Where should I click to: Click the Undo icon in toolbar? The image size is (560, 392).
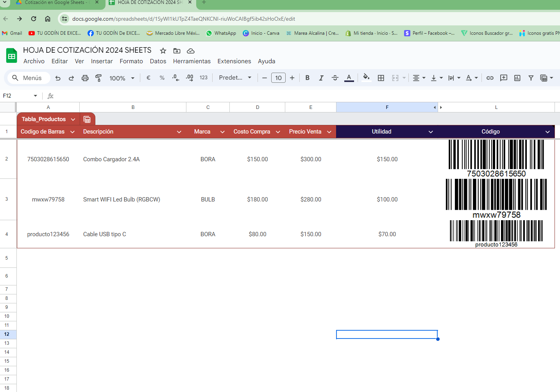tap(58, 78)
